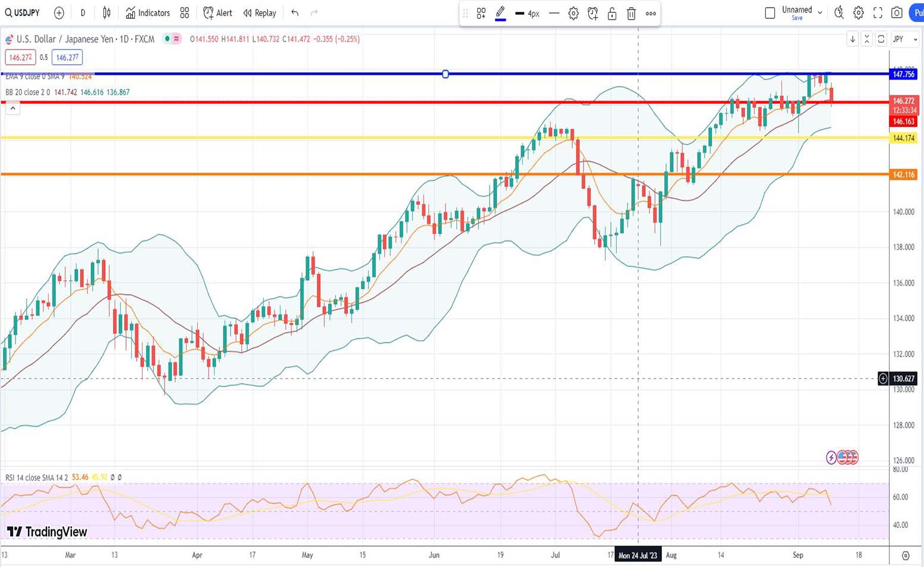Open the indicator templates grid icon
Screen dimensions: 924x567
tap(185, 12)
